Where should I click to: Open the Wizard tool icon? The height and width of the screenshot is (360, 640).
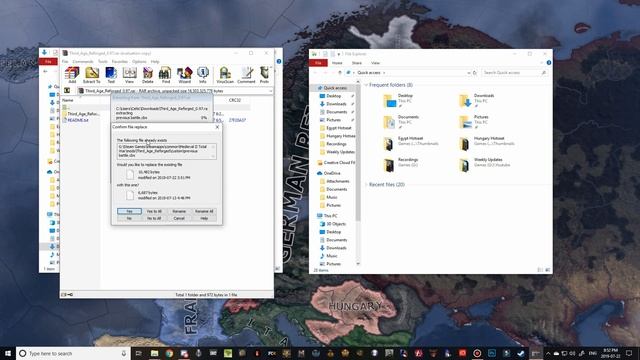tap(184, 74)
